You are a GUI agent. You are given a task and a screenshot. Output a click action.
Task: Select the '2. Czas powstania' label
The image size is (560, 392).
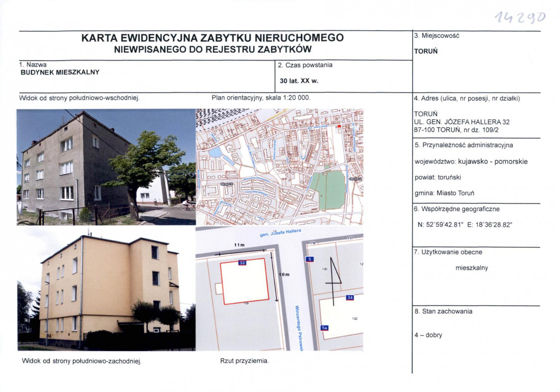[305, 65]
